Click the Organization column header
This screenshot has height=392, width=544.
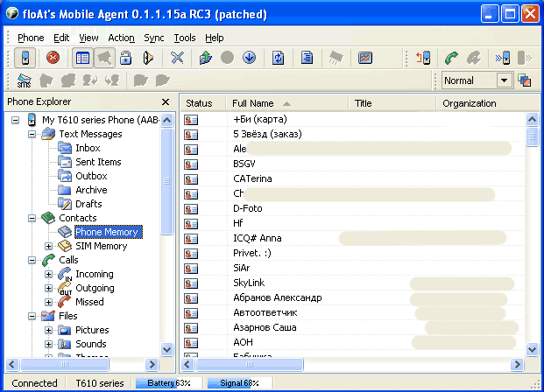pyautogui.click(x=482, y=103)
